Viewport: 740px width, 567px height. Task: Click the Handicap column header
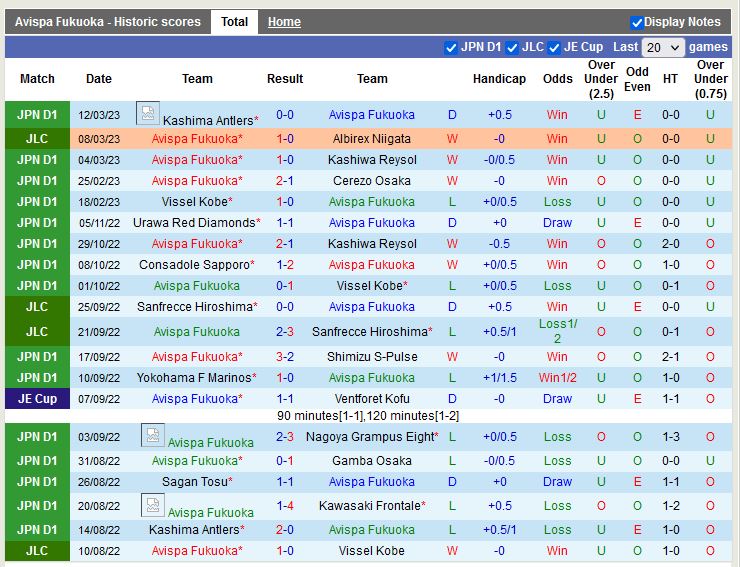[499, 79]
